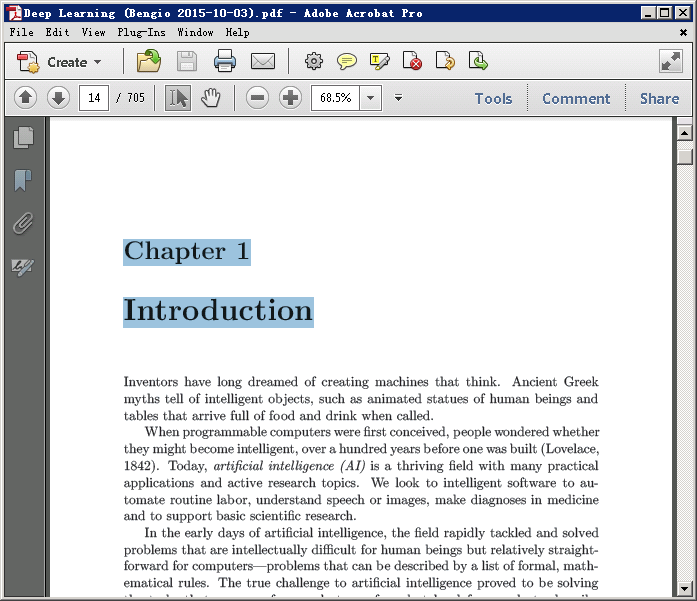Image resolution: width=697 pixels, height=601 pixels.
Task: Click the '(Lovelace,' citation text
Action: click(x=570, y=449)
